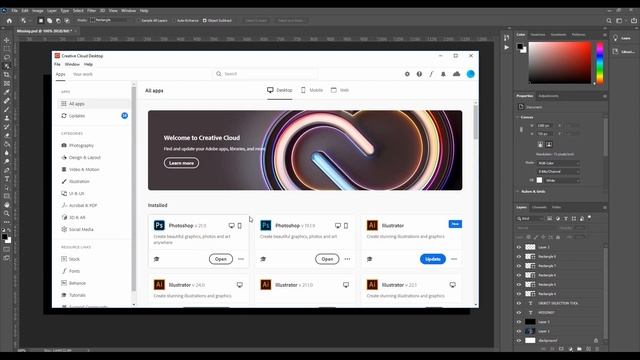Open the RGB Color mode dropdown
Image resolution: width=640 pixels, height=360 pixels.
pyautogui.click(x=558, y=163)
